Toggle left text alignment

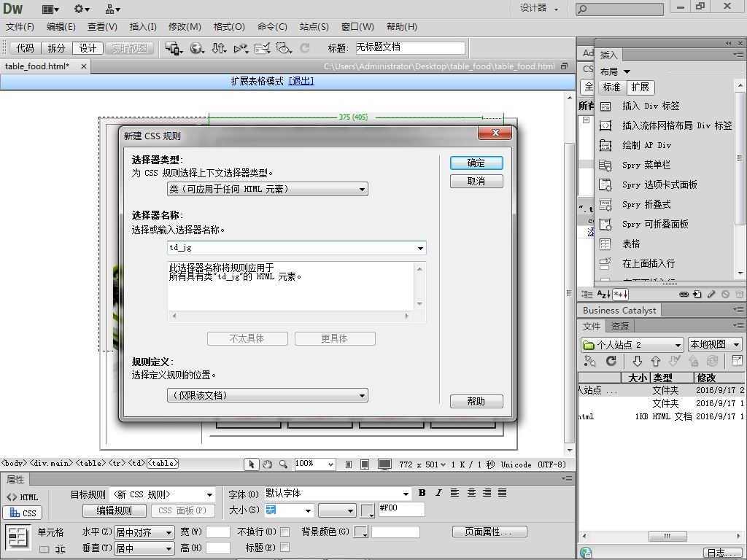coord(455,493)
